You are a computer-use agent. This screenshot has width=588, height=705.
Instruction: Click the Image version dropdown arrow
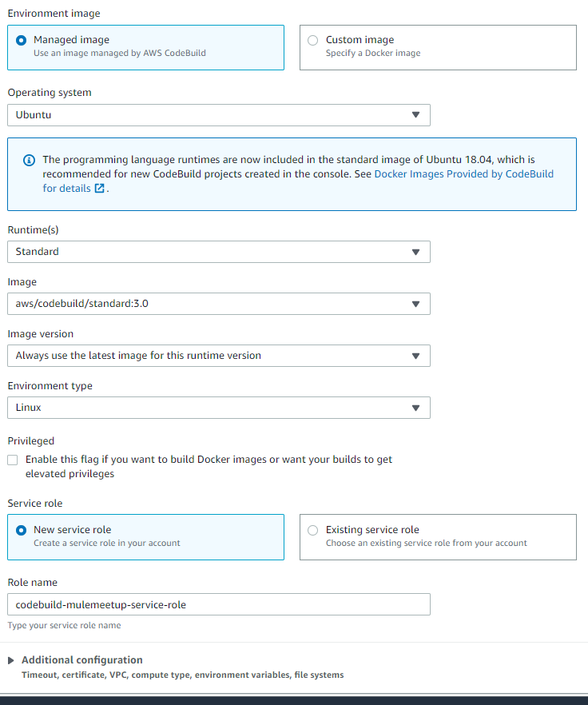(415, 356)
